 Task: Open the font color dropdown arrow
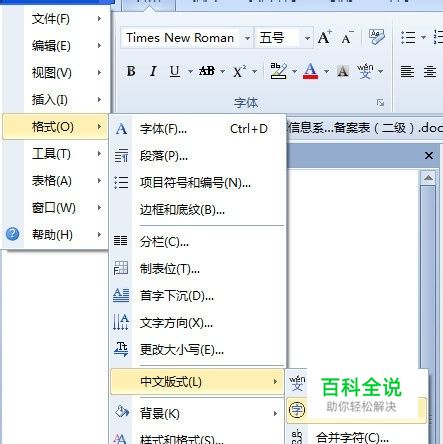(x=326, y=71)
